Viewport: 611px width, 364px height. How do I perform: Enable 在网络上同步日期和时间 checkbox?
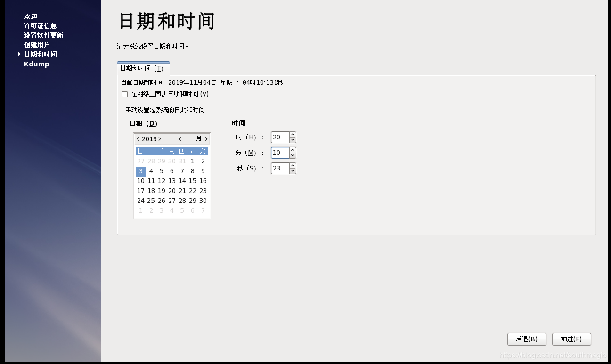[x=125, y=94]
